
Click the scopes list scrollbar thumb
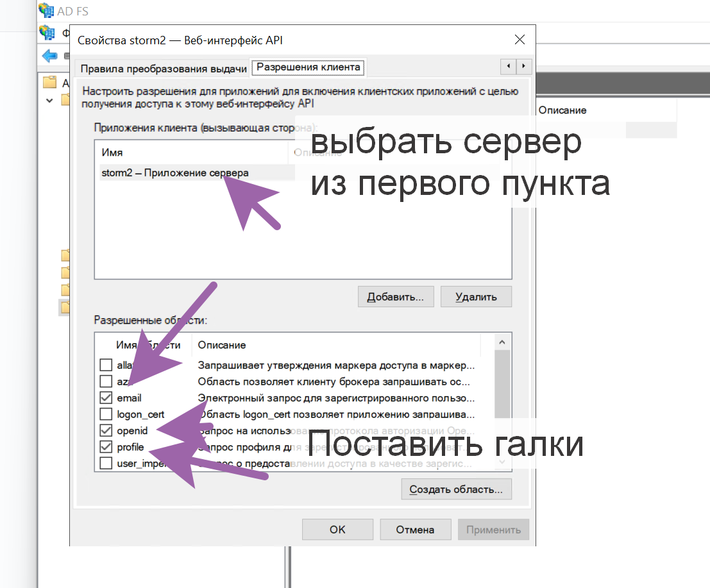tap(503, 385)
